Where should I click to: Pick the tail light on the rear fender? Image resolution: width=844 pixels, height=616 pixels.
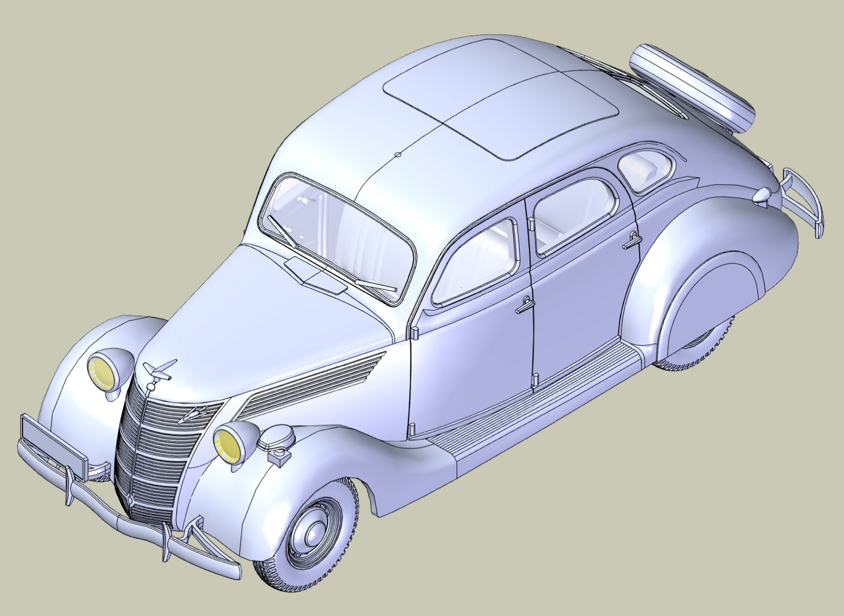(x=763, y=196)
